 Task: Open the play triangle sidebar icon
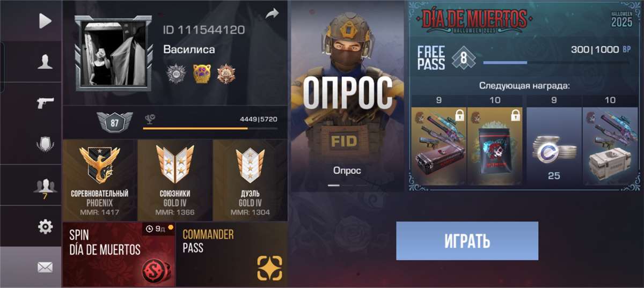point(45,20)
